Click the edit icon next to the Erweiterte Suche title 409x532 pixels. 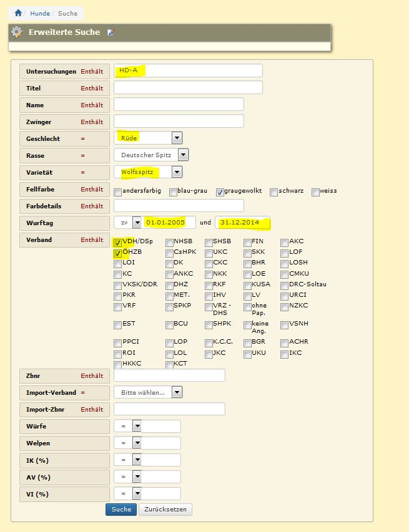point(111,32)
